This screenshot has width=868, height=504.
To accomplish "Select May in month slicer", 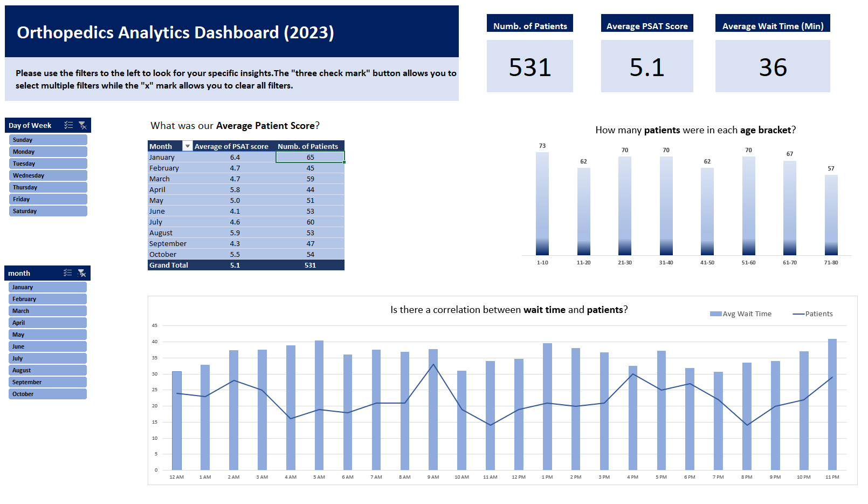I will pos(47,335).
